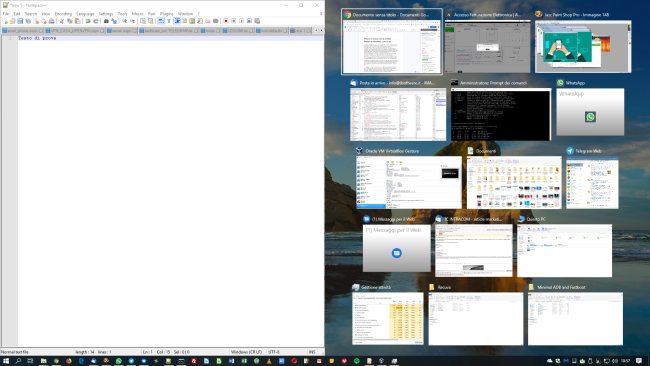Image resolution: width=650 pixels, height=366 pixels.
Task: Click the Save icon in Notepad++ toolbar
Action: coord(20,21)
